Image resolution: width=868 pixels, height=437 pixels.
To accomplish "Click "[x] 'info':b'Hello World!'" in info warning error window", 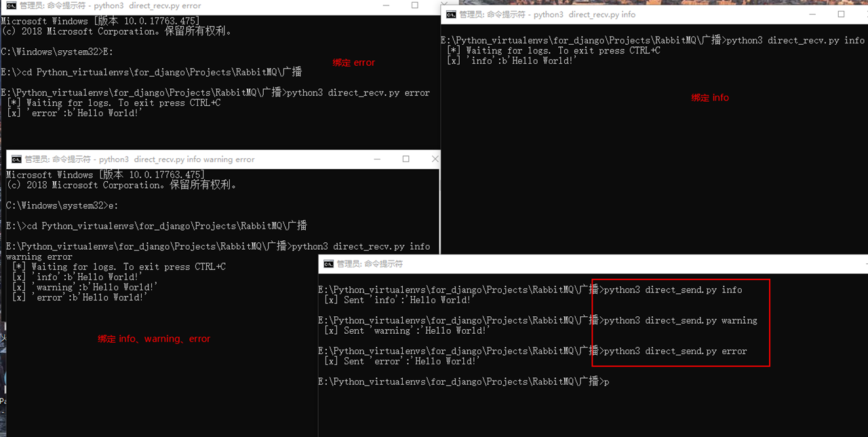I will (x=77, y=277).
